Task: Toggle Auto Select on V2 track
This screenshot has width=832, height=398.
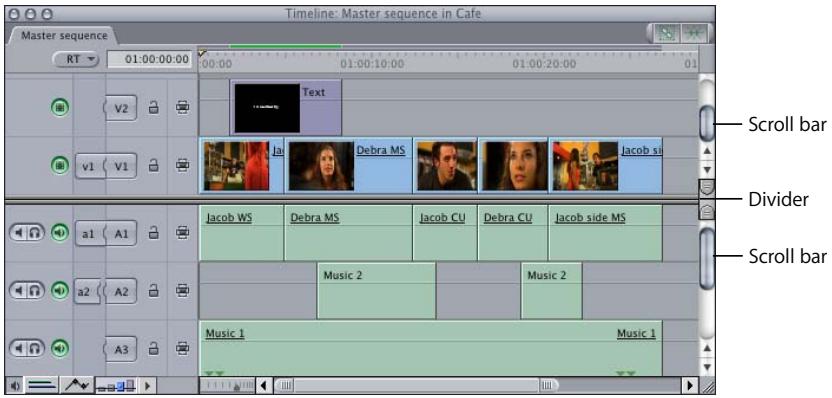Action: tap(183, 108)
